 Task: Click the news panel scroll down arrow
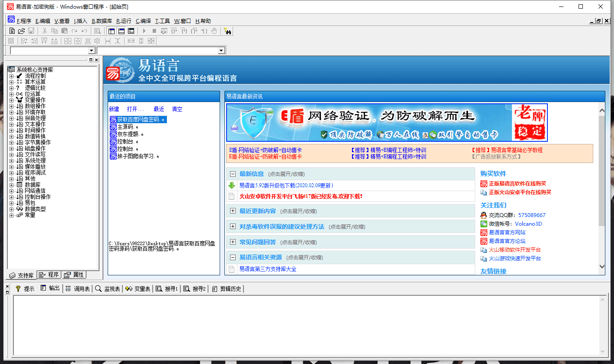tap(601, 266)
